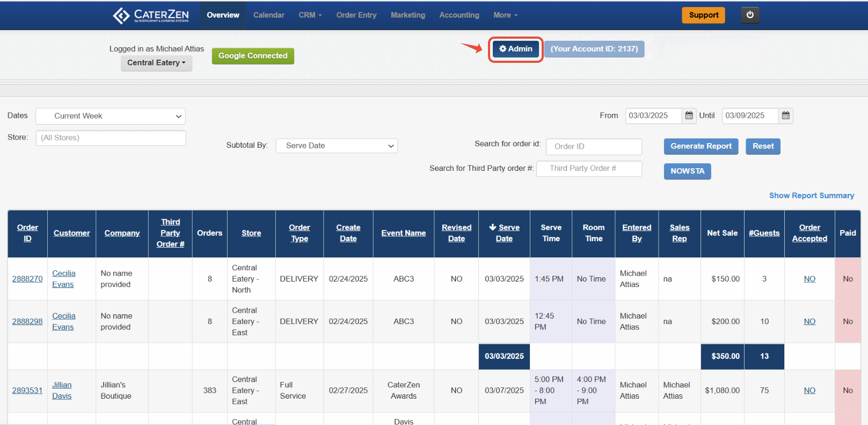Open Cecilia Evans in order 2888270 row

tap(63, 279)
